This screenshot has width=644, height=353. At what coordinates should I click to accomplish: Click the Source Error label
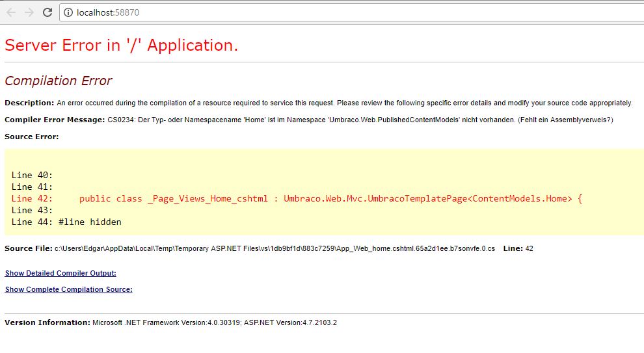(31, 137)
